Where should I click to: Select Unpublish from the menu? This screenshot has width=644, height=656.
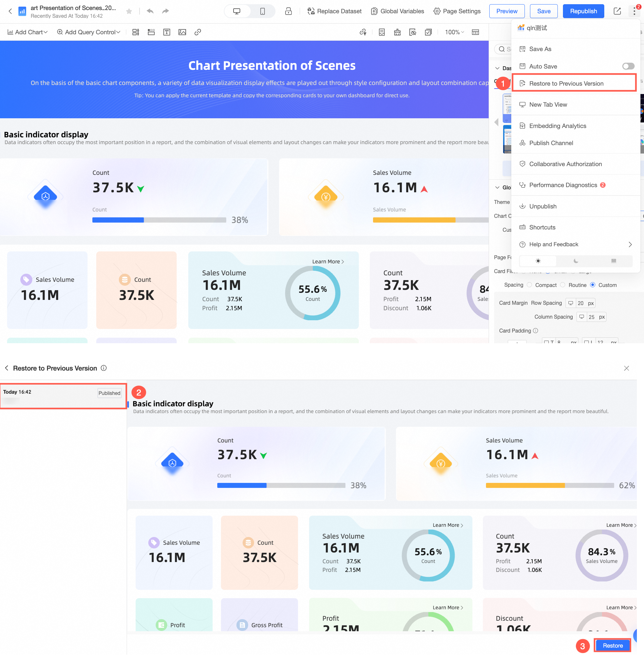click(x=543, y=206)
